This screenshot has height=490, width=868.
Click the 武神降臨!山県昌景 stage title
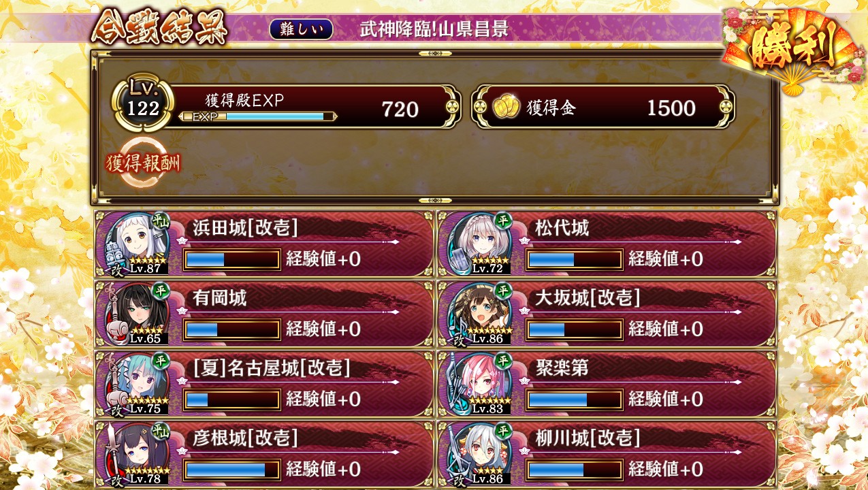tap(434, 29)
